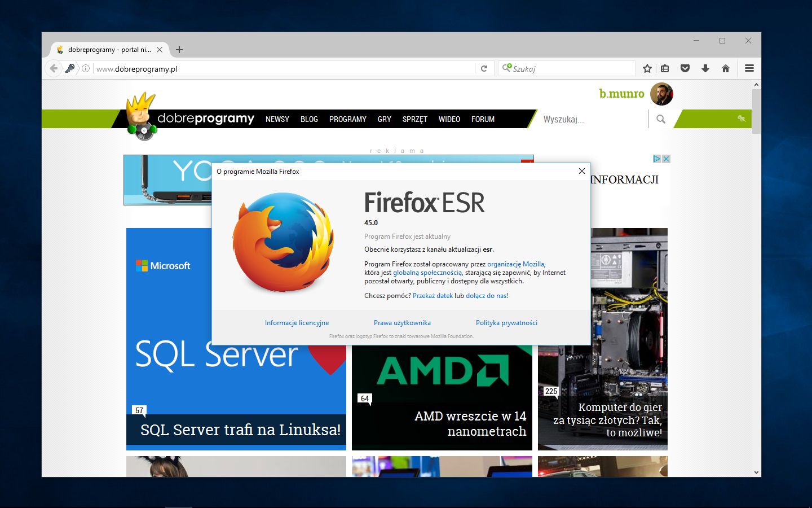Open the Firefox hamburger menu

click(749, 68)
